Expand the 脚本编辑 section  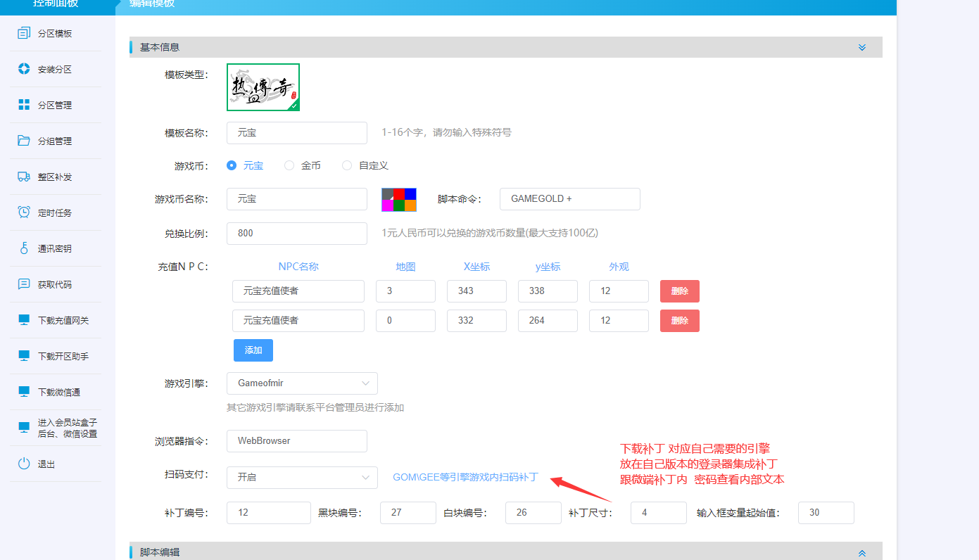pos(861,553)
